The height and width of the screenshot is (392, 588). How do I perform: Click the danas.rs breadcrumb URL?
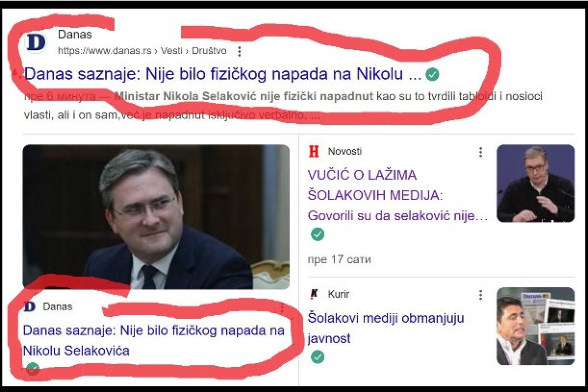142,50
